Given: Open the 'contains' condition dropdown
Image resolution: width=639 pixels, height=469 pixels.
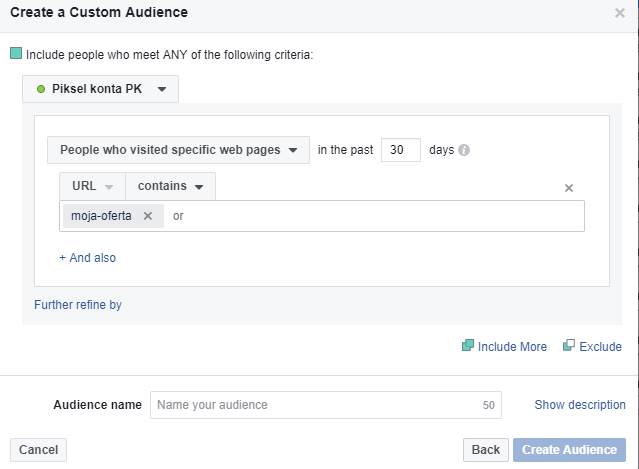Looking at the screenshot, I should coord(170,187).
